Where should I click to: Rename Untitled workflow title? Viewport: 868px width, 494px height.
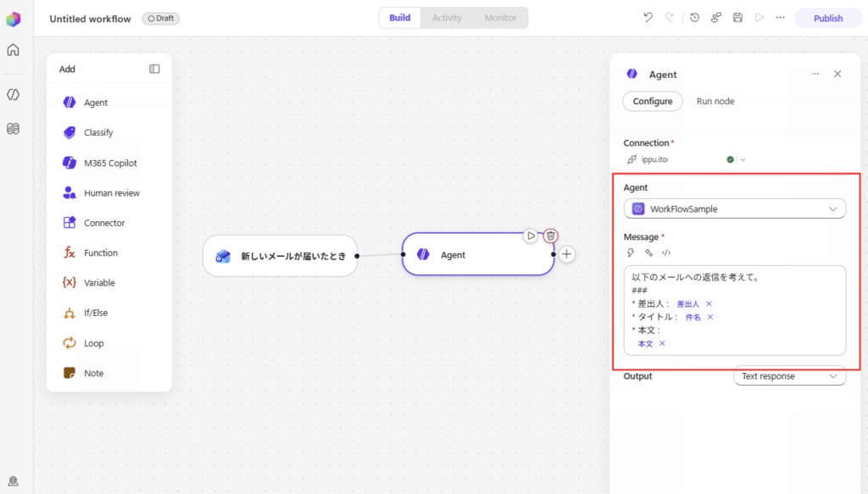point(90,19)
